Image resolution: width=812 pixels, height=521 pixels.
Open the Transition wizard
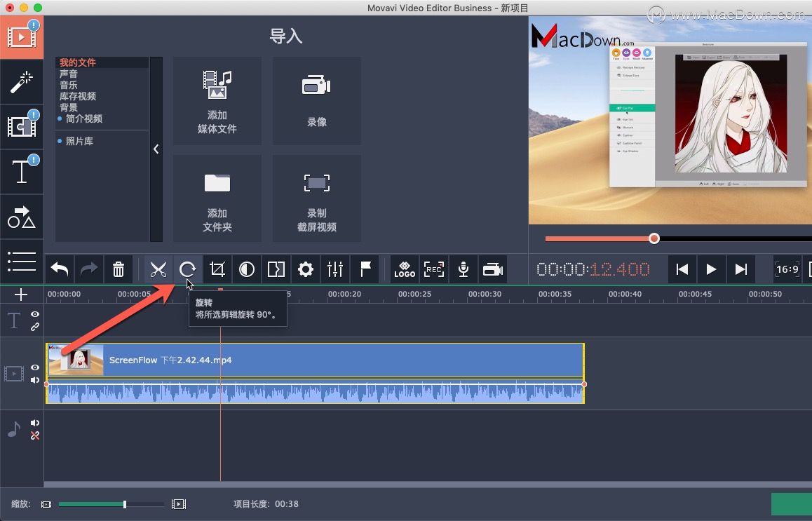click(x=276, y=269)
